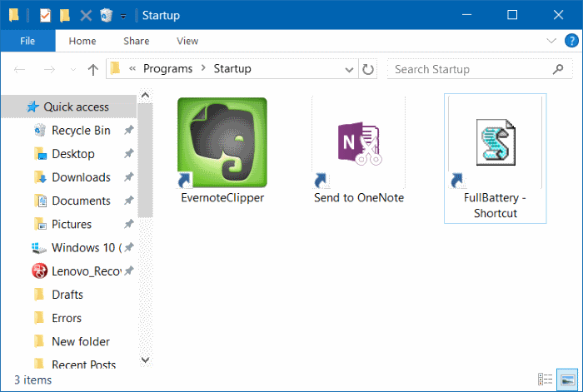Click the Startup breadcrumb in address bar
583x392 pixels.
point(232,69)
